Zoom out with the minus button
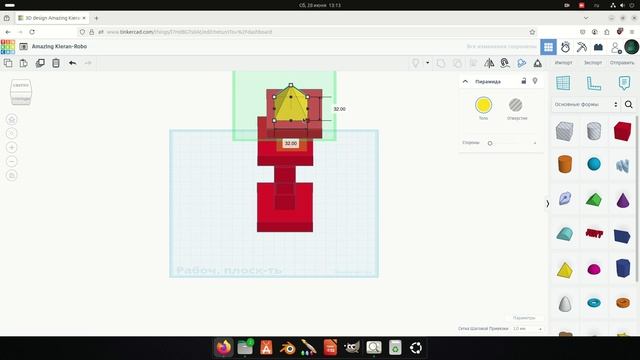The image size is (640, 360). [x=12, y=162]
